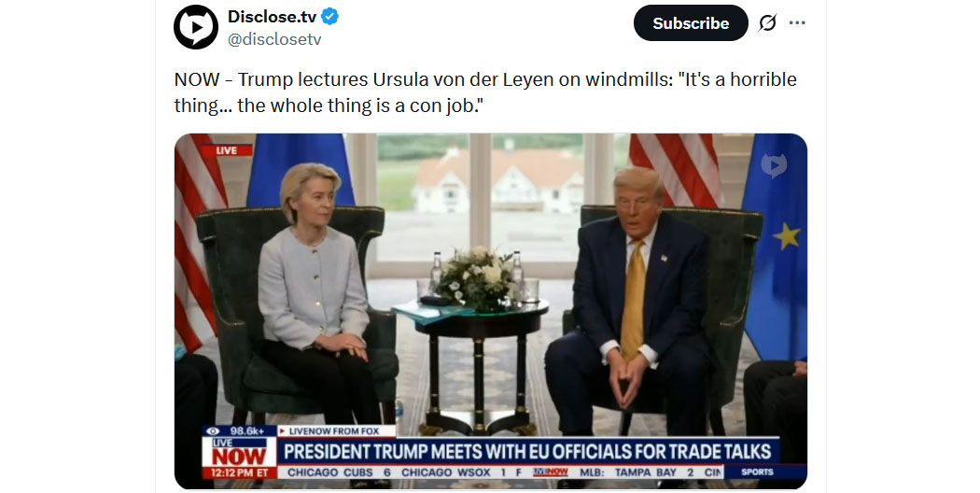Click the red LIVE badge on the video
980x493 pixels.
tap(226, 150)
